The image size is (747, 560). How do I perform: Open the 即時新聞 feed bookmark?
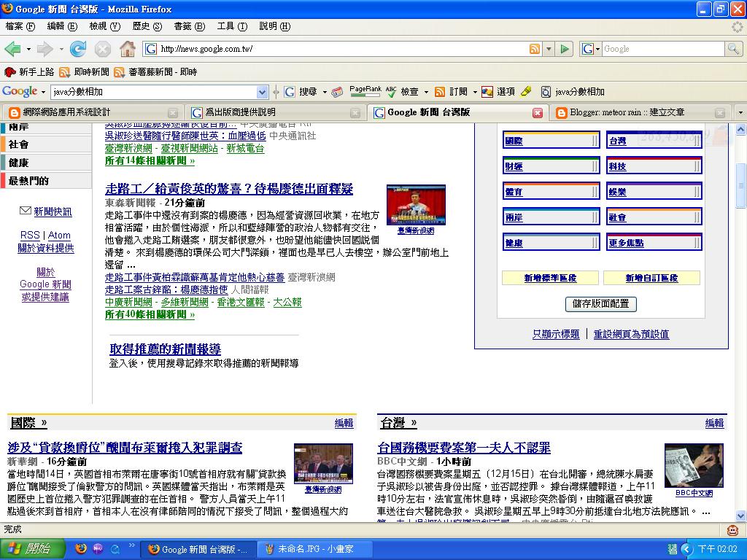click(85, 72)
